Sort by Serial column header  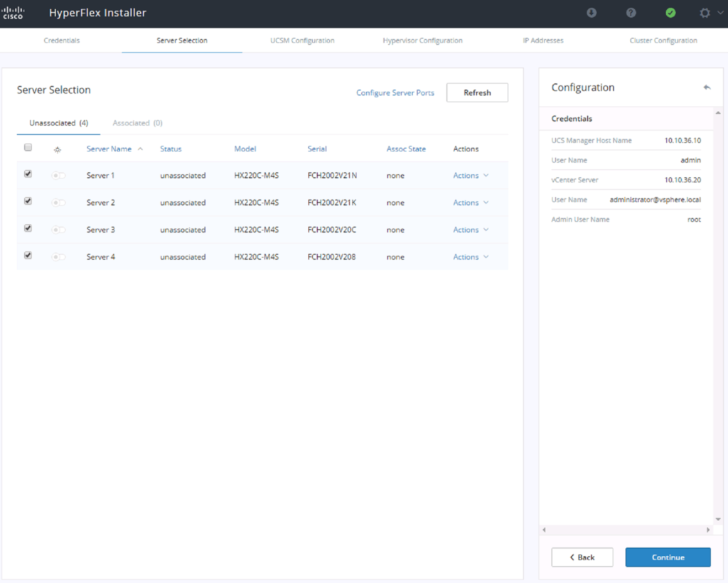(317, 149)
